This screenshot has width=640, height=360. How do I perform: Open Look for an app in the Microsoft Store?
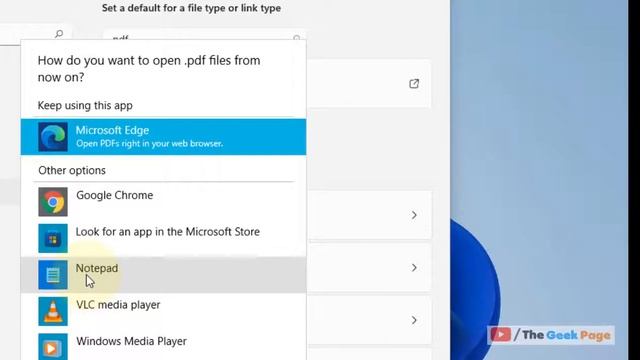click(x=163, y=238)
